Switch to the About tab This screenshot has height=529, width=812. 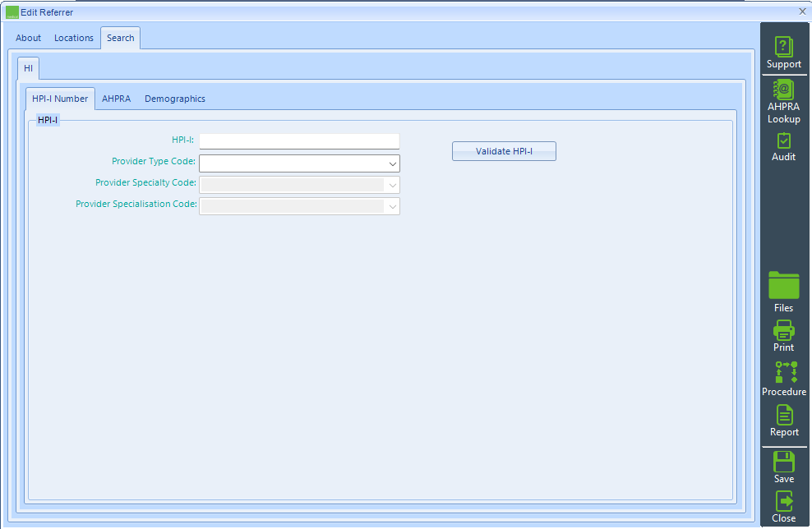coord(28,38)
